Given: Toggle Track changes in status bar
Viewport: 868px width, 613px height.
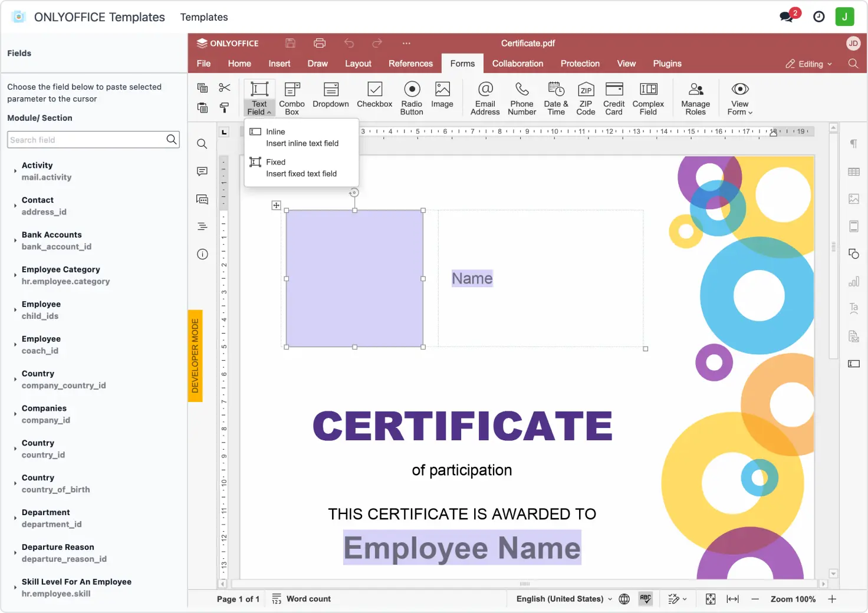Looking at the screenshot, I should tap(677, 599).
